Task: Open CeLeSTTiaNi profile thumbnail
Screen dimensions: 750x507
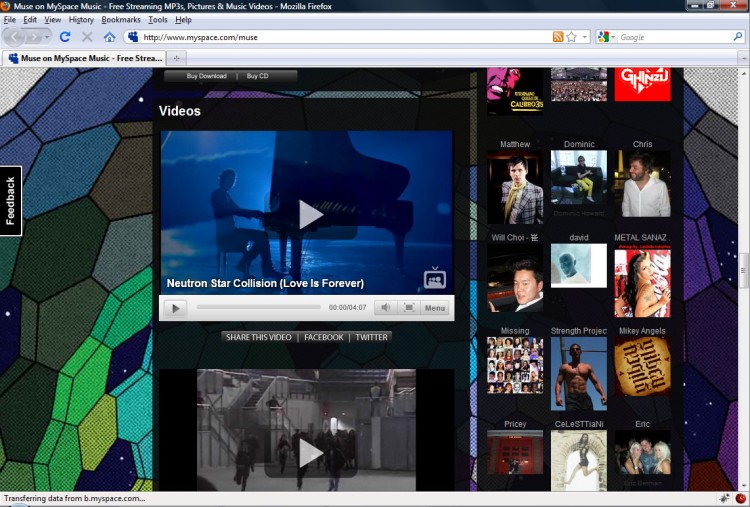Action: click(x=579, y=460)
